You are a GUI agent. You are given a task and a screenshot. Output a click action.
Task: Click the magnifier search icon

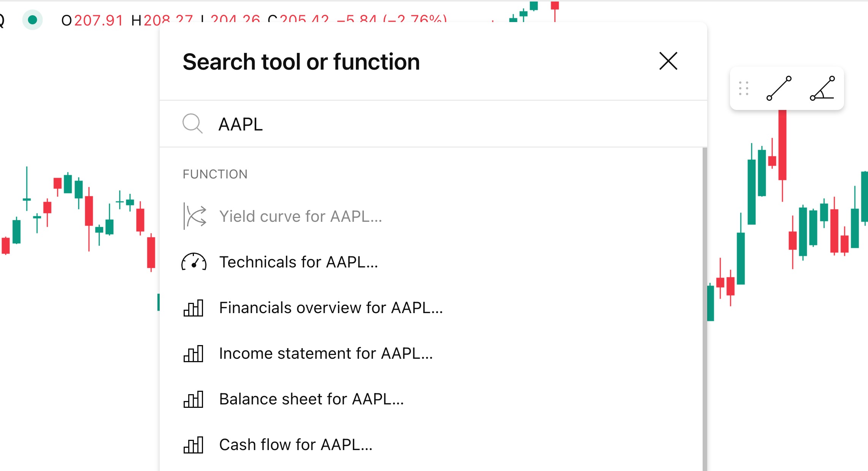[x=192, y=124]
